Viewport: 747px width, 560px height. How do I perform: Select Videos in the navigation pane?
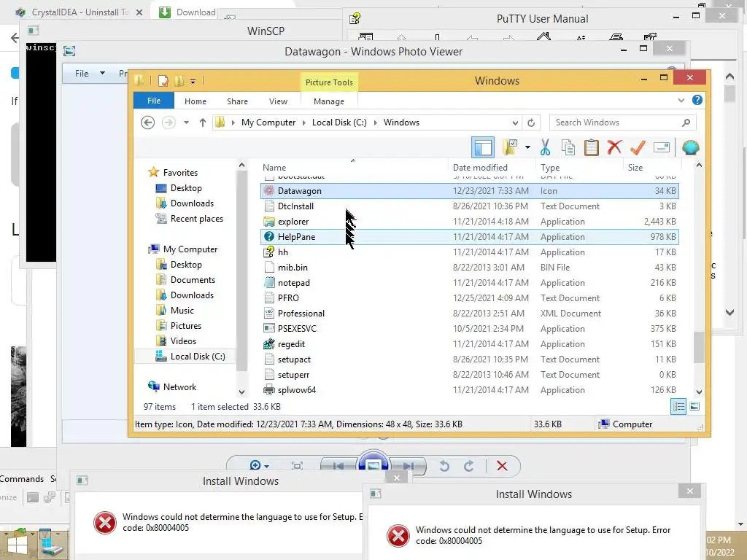click(183, 341)
